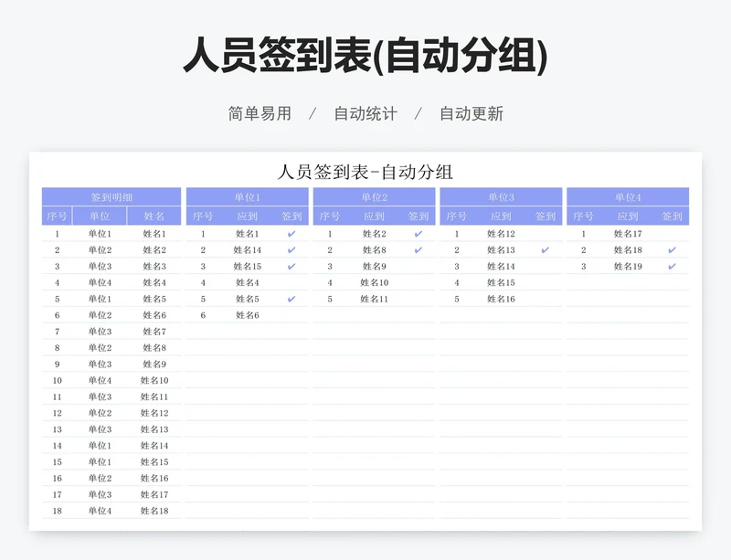The width and height of the screenshot is (731, 560).
Task: Select the sheet title 人员签到表-自动分组
Action: (x=365, y=172)
